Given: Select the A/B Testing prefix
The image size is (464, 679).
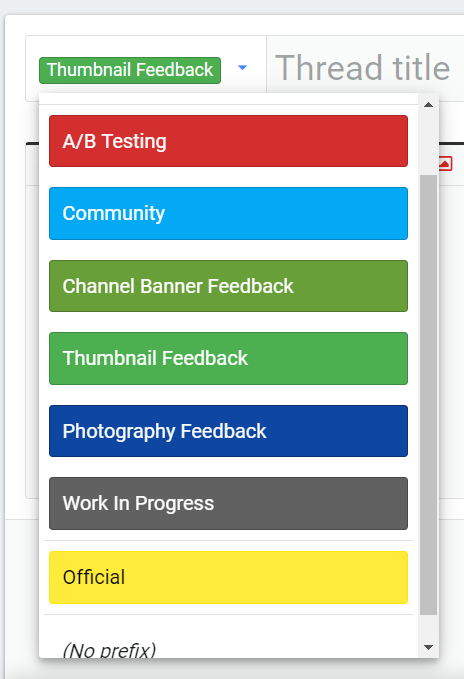Looking at the screenshot, I should click(x=229, y=141).
